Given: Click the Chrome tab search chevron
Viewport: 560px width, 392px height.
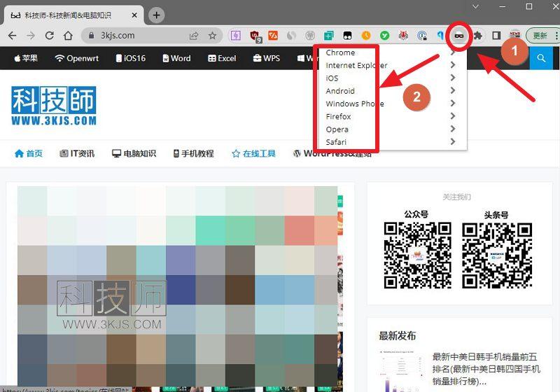Looking at the screenshot, I should [x=475, y=6].
